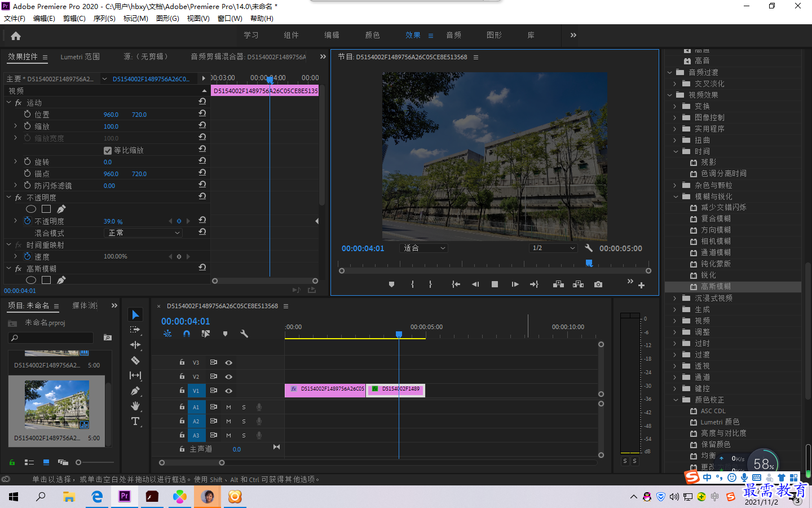Open the File menu
812x508 pixels.
[14, 19]
